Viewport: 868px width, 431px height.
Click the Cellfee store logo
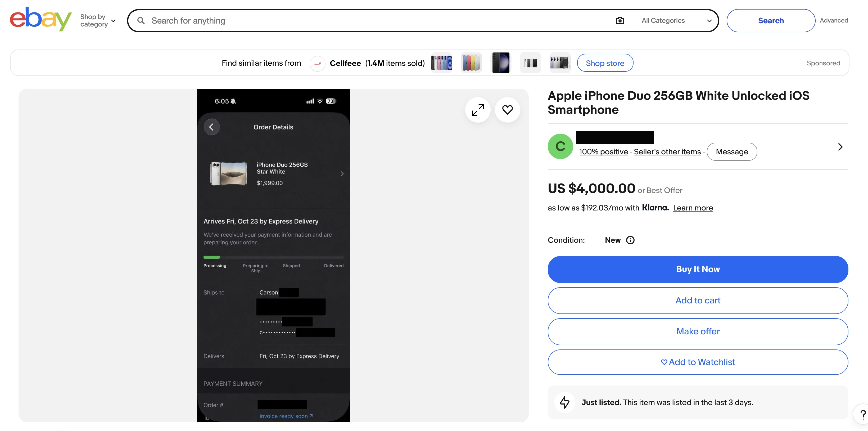coord(317,63)
